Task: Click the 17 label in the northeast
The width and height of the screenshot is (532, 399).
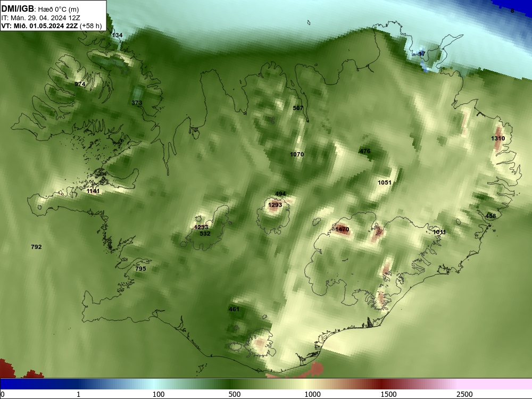Action: (422, 54)
